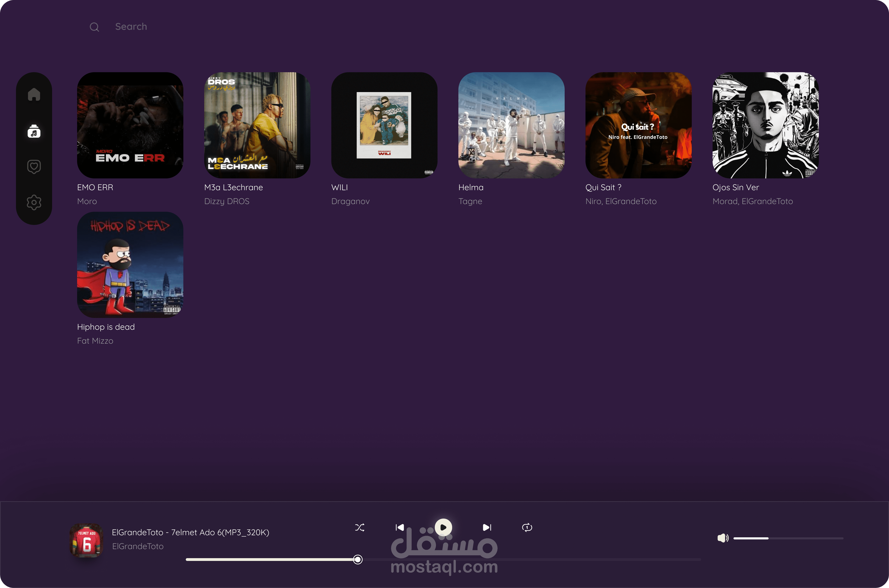Click the song progress bar handle
The width and height of the screenshot is (889, 588).
tap(358, 560)
